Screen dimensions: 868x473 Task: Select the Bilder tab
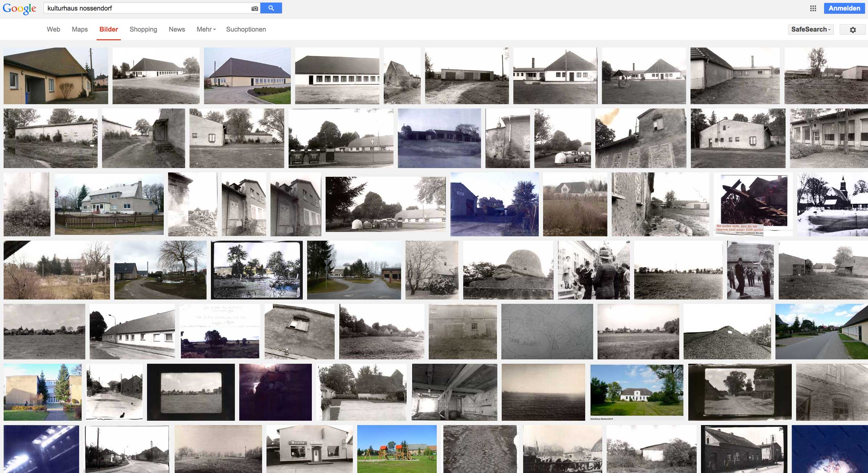109,29
